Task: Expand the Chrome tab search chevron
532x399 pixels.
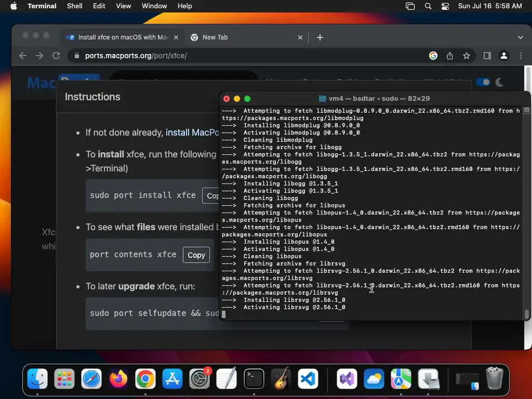Action: [x=520, y=37]
